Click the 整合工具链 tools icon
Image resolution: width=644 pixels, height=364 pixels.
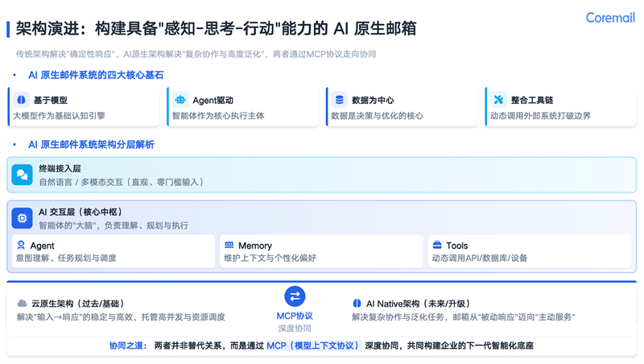(498, 100)
